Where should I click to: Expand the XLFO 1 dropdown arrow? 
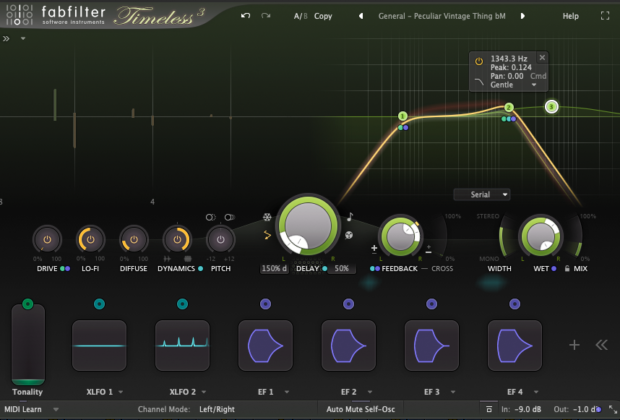121,392
